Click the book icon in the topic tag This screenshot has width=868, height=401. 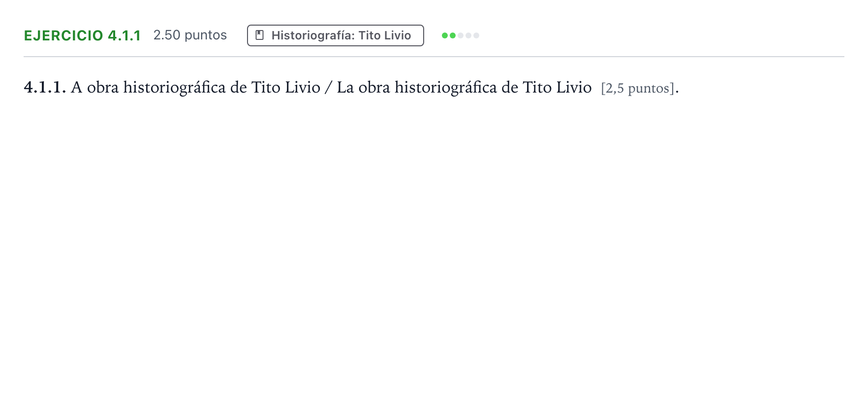point(260,35)
